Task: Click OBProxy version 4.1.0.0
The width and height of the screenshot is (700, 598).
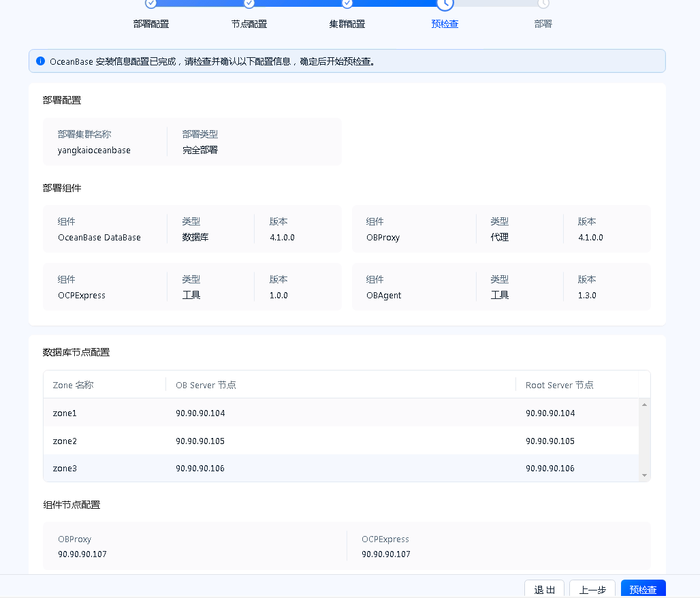Action: [590, 238]
